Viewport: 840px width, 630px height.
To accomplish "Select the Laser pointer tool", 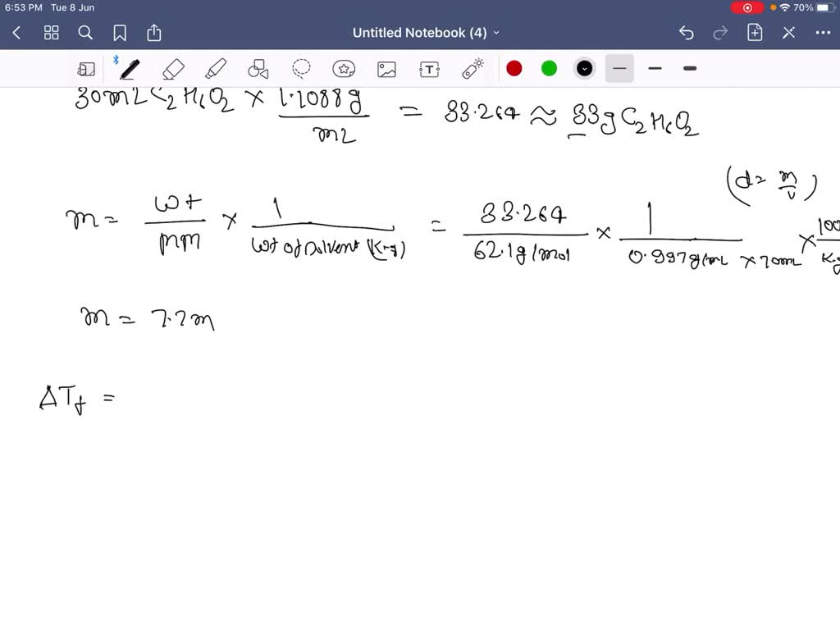I will 472,69.
